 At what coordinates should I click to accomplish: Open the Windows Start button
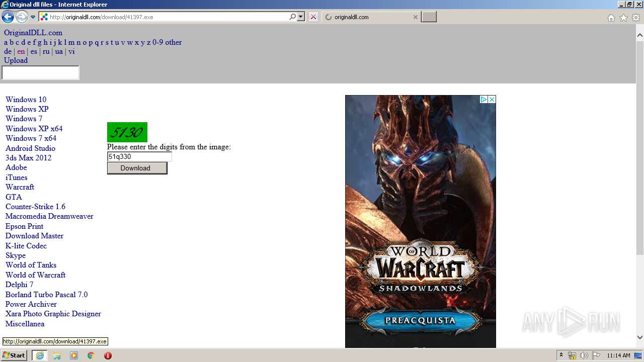tap(14, 355)
